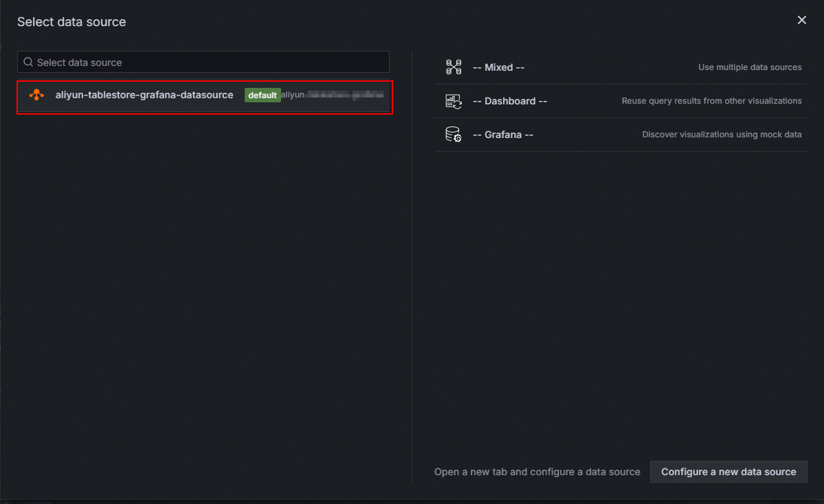Click 'Discover visualizations using mock data' text
This screenshot has height=504, width=824.
click(722, 135)
